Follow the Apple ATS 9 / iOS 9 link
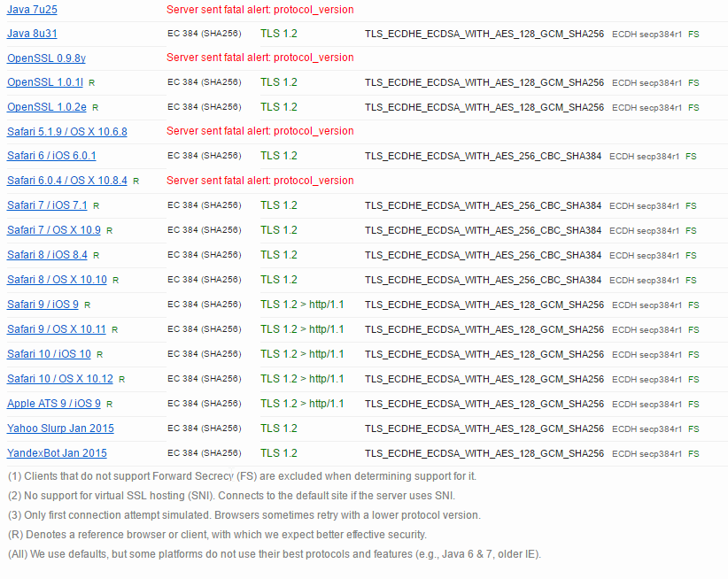This screenshot has width=728, height=579. tap(54, 404)
